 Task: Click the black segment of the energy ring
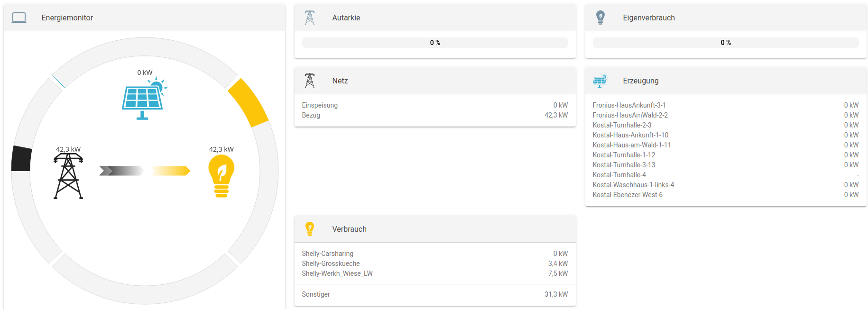coord(21,159)
